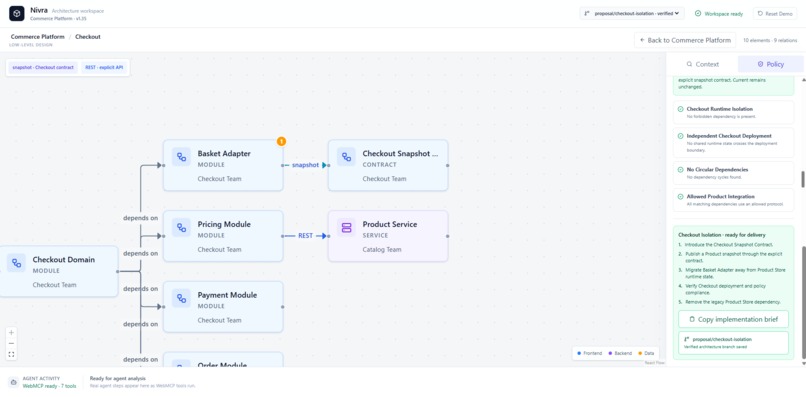
Task: Click the Nivra cube logo icon
Action: click(17, 13)
